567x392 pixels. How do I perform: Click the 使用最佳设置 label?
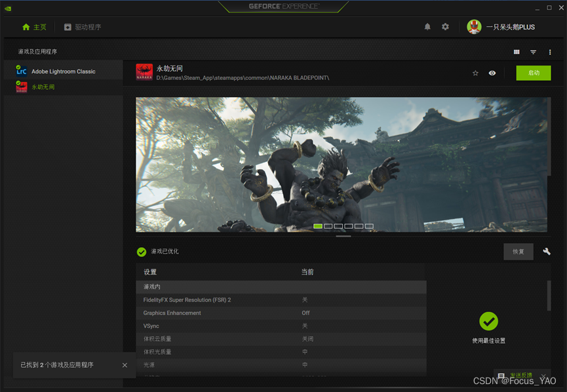488,341
